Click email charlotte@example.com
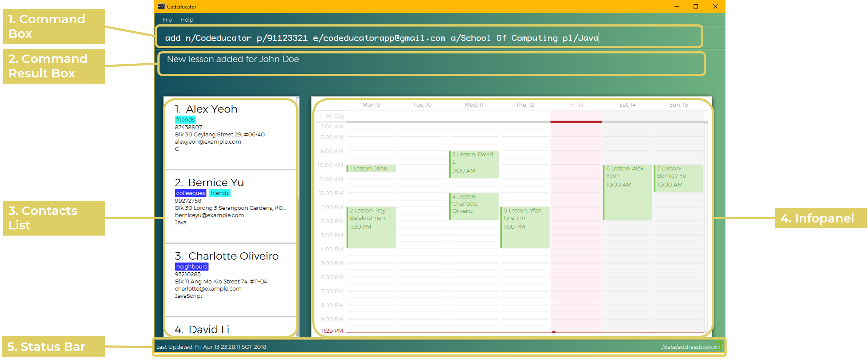This screenshot has height=361, width=868. pos(208,289)
